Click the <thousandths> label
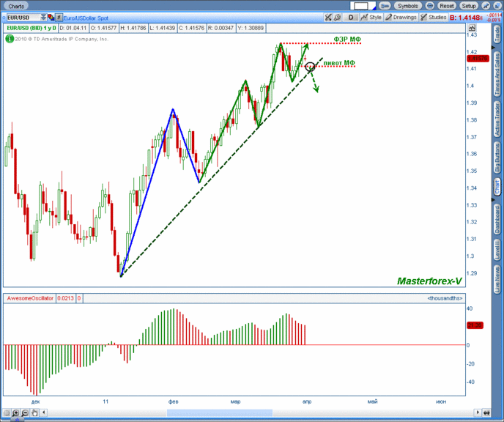Screen dimensions: 504x422 pyautogui.click(x=445, y=298)
